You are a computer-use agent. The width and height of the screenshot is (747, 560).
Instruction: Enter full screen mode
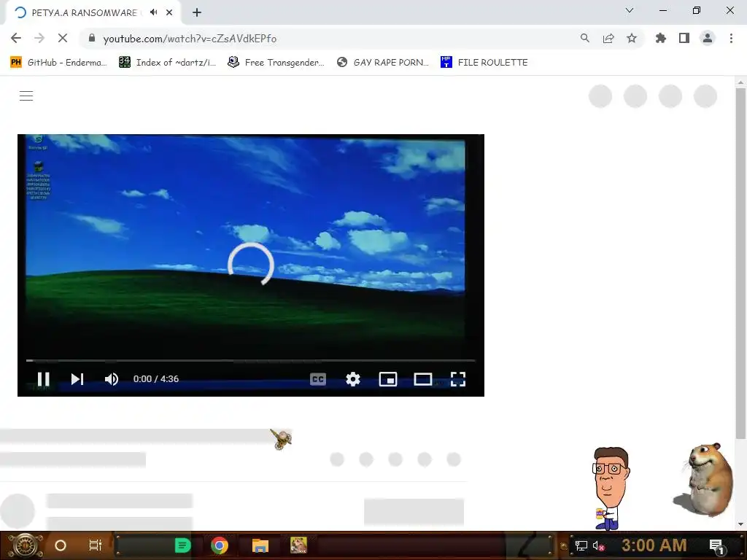pos(458,379)
